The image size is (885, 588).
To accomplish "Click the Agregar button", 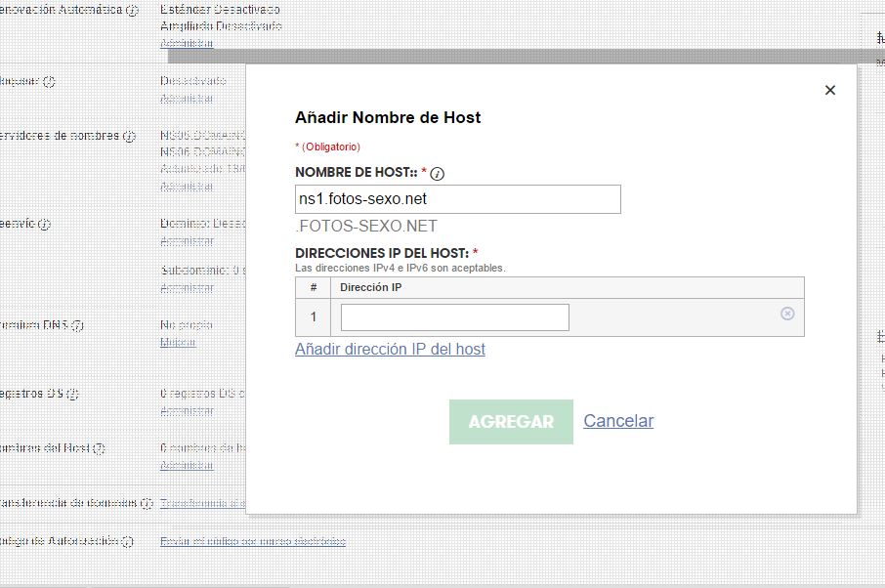I will tap(511, 422).
